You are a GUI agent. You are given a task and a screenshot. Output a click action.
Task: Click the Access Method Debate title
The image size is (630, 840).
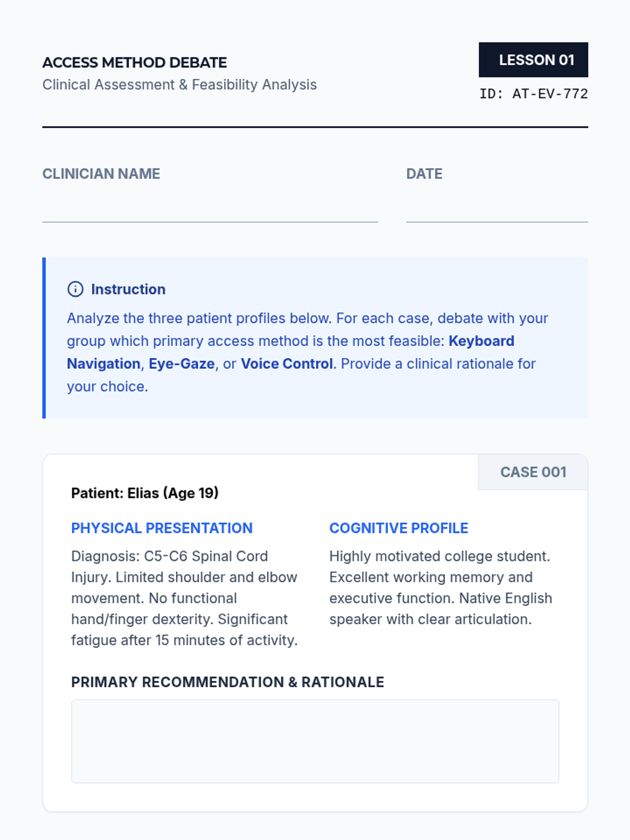[x=135, y=62]
